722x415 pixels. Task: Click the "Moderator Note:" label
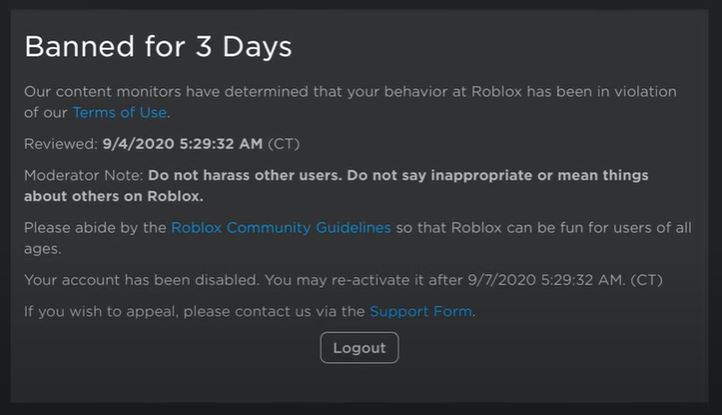point(84,176)
